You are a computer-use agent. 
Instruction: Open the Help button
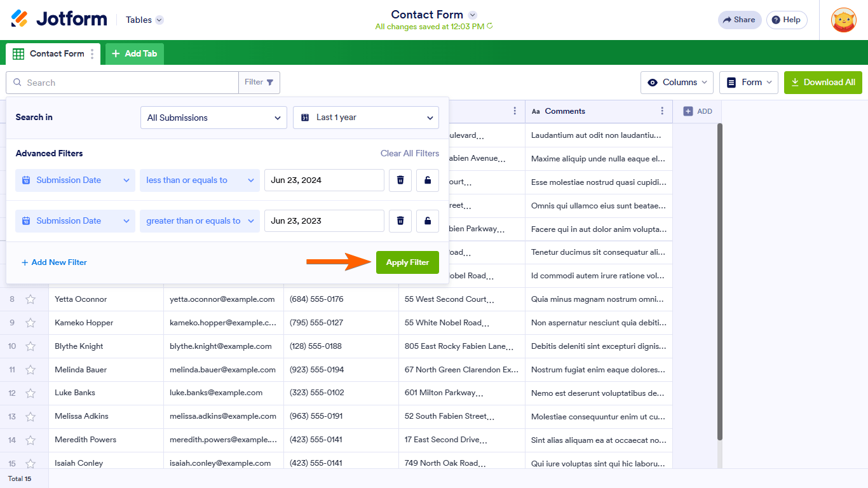(787, 20)
